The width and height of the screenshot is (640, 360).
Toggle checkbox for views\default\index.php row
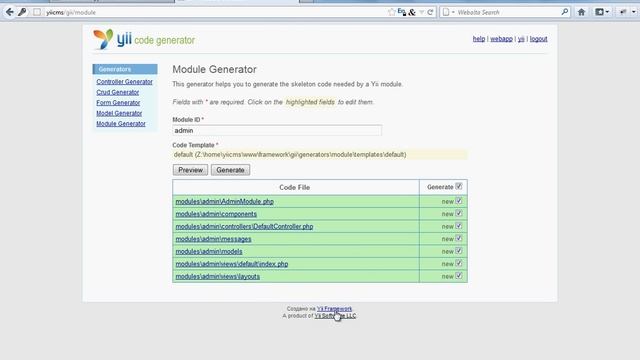click(459, 263)
